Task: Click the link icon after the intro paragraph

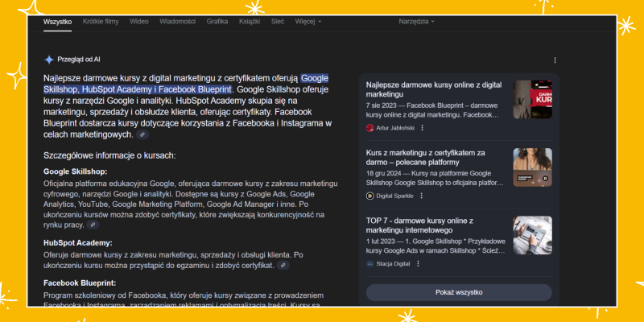Action: tap(142, 135)
